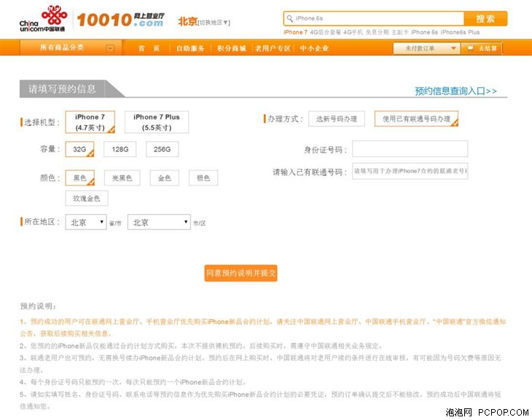Click the 10010.com site logo
Viewport: 532px width, 420px height.
[120, 20]
